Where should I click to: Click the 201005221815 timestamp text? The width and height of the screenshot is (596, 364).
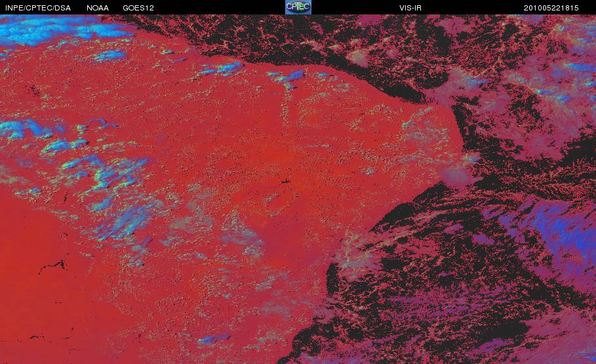[551, 8]
